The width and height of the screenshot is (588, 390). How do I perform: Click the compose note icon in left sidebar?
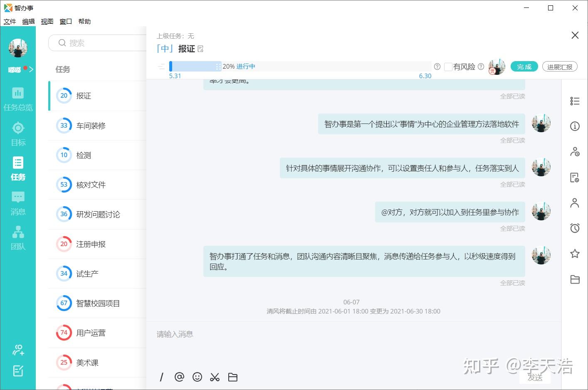[x=18, y=370]
